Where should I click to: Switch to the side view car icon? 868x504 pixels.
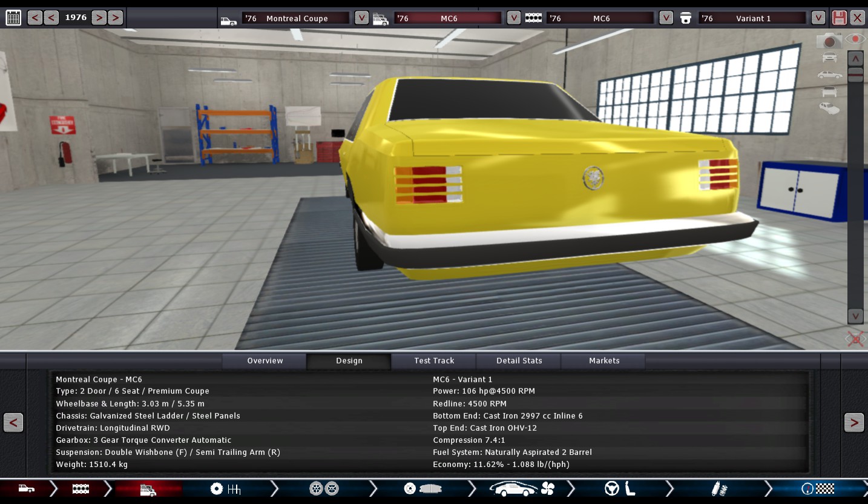(x=829, y=75)
